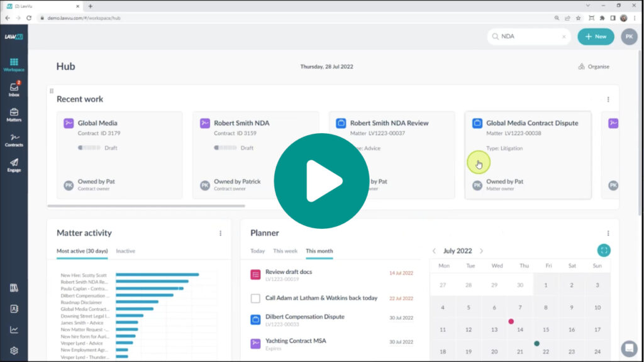Open the analytics chart icon in sidebar
This screenshot has height=362, width=644.
tap(14, 329)
